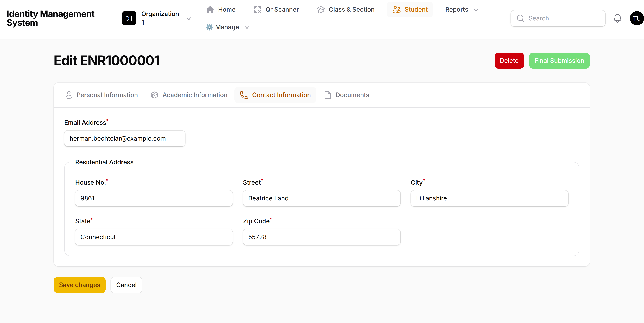The width and height of the screenshot is (644, 323).
Task: Switch to Academic Information tab
Action: (x=189, y=95)
